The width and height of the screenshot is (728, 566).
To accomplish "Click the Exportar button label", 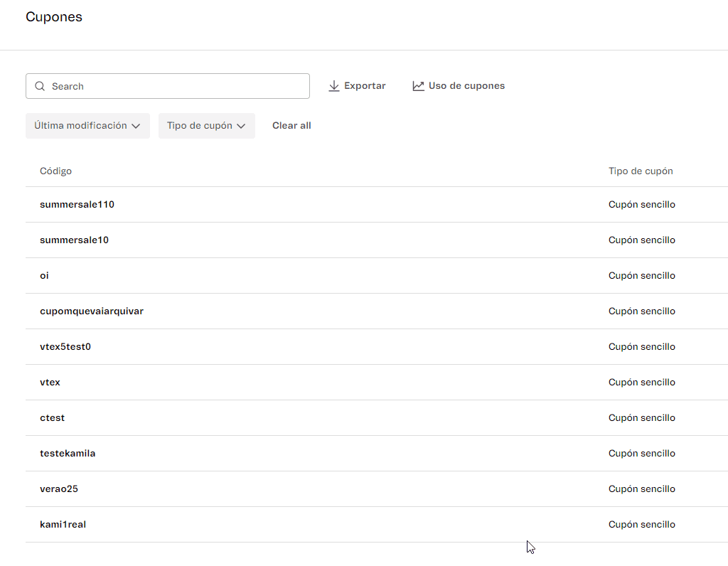I will [365, 86].
